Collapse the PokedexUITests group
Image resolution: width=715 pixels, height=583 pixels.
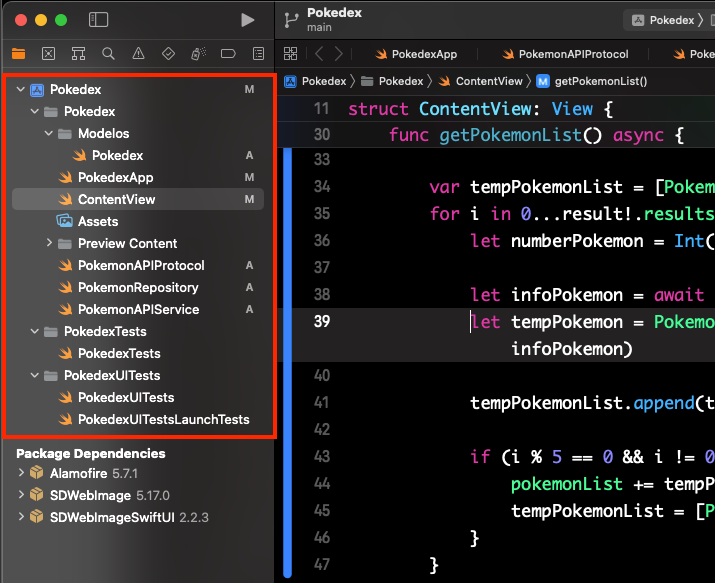(35, 375)
